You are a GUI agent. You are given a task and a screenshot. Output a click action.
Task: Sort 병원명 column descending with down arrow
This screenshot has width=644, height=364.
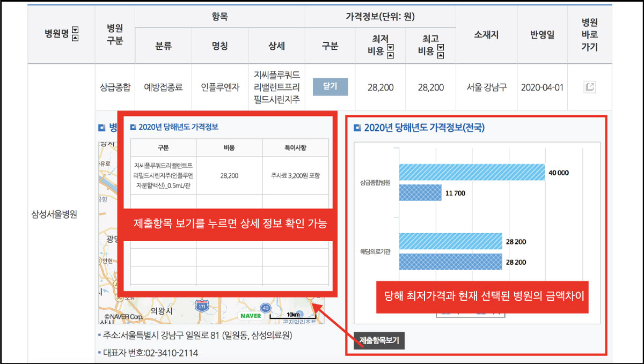[x=75, y=30]
